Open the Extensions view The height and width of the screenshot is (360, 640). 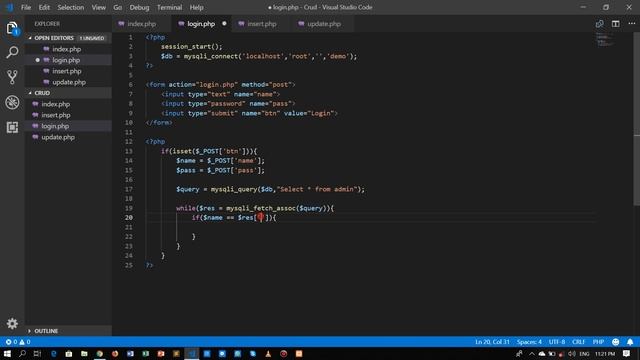[x=12, y=127]
